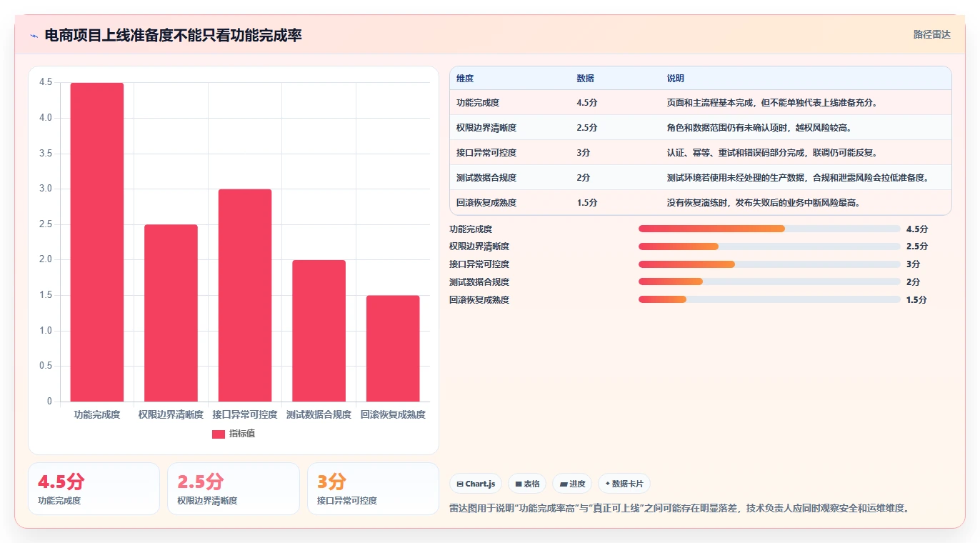Screen dimensions: 980x543
Task: Click the page title 电商项目上线准备度
Action: (173, 35)
